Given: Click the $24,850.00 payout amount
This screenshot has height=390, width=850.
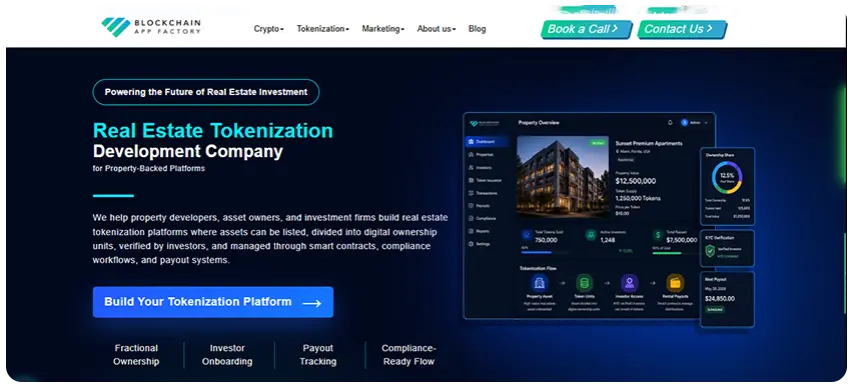Looking at the screenshot, I should pyautogui.click(x=720, y=299).
